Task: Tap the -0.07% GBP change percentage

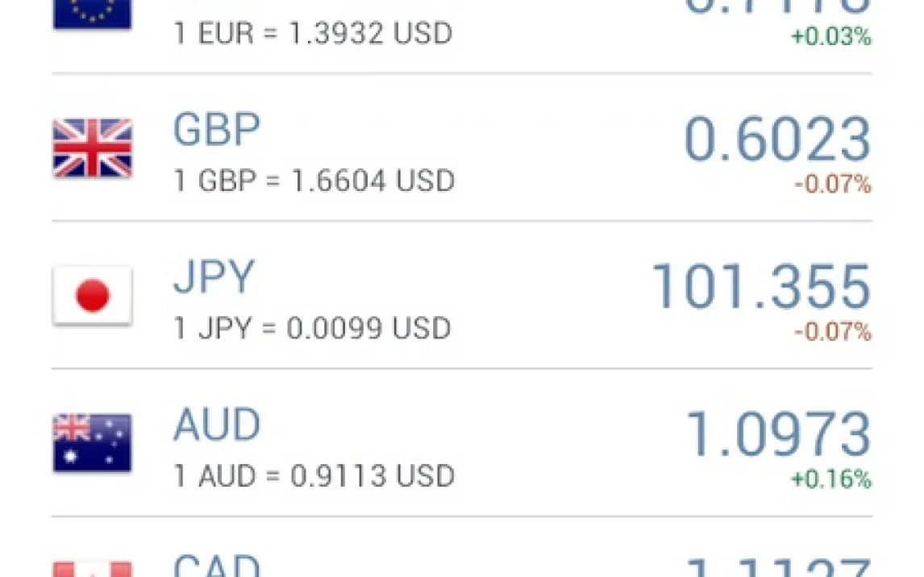Action: [x=833, y=185]
